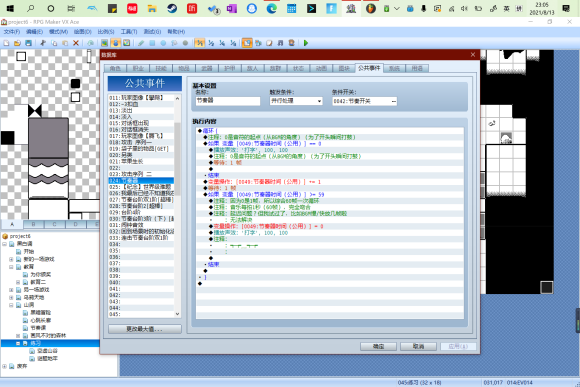This screenshot has width=580, height=387.
Task: Click the event list scroll up arrow
Action: pyautogui.click(x=177, y=98)
